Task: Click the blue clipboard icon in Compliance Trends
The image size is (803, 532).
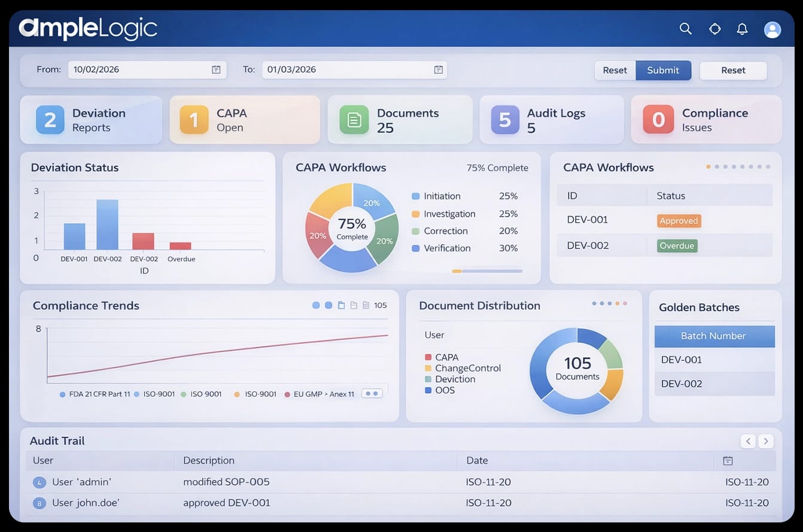Action: click(341, 305)
